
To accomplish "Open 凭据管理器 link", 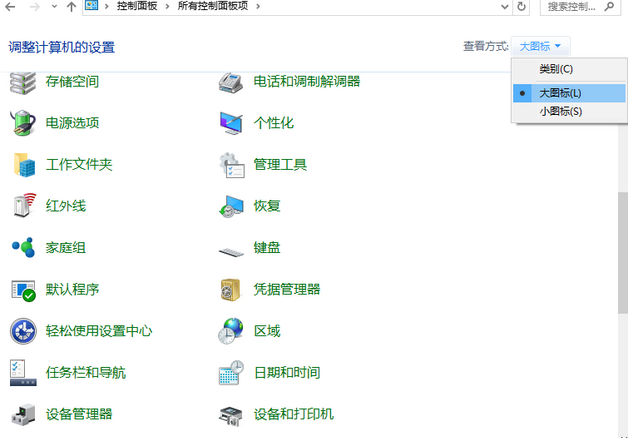I will [287, 289].
